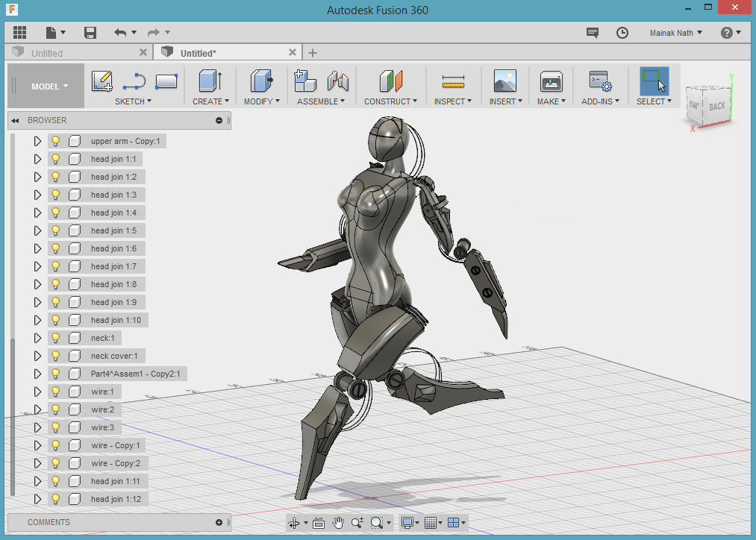Viewport: 756px width, 540px height.
Task: Click the Save disk icon
Action: coord(90,32)
